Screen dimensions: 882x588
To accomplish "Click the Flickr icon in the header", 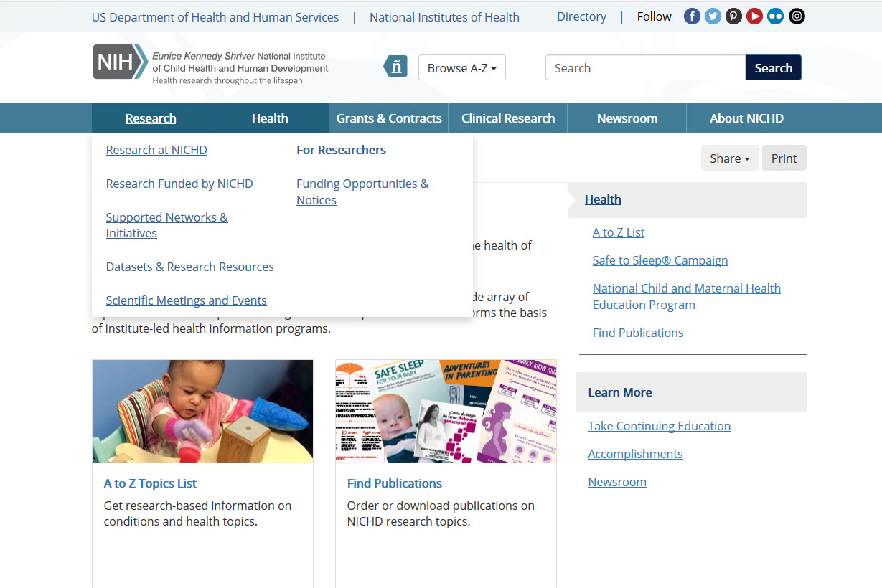I will (775, 16).
